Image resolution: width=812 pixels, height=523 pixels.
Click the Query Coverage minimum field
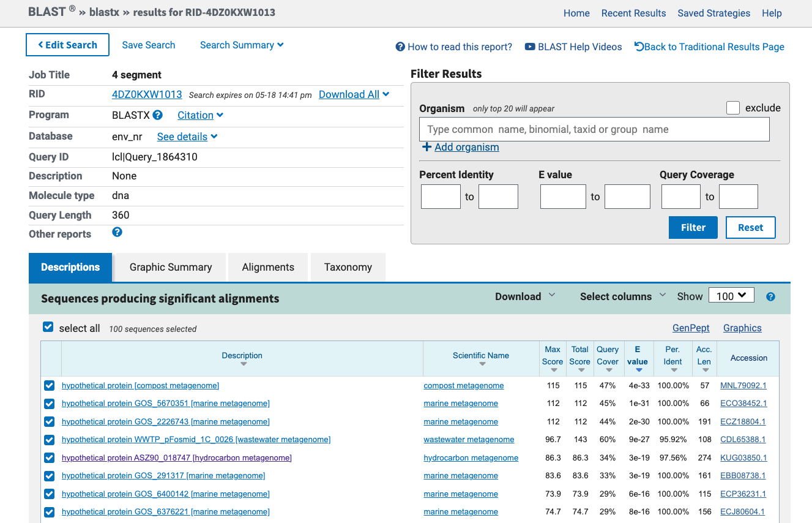pos(681,197)
